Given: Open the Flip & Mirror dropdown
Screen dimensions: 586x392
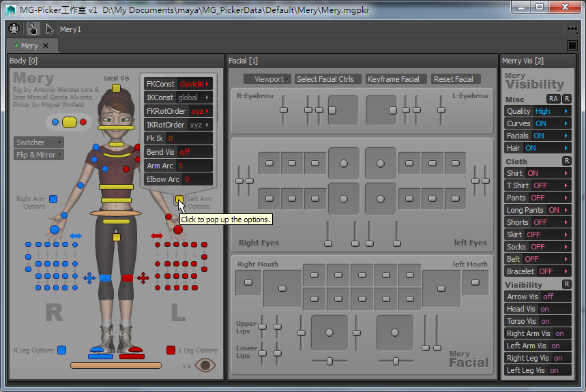Looking at the screenshot, I should 38,155.
